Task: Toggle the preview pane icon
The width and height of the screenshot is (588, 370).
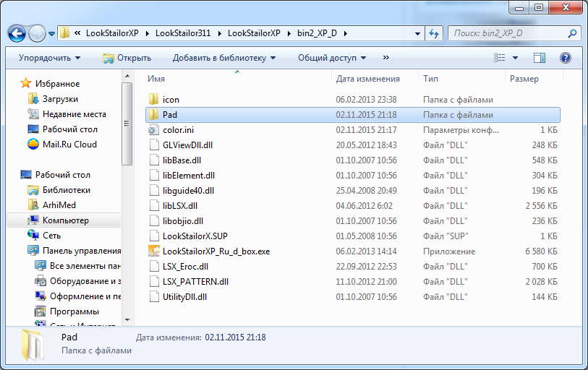Action: (x=540, y=58)
